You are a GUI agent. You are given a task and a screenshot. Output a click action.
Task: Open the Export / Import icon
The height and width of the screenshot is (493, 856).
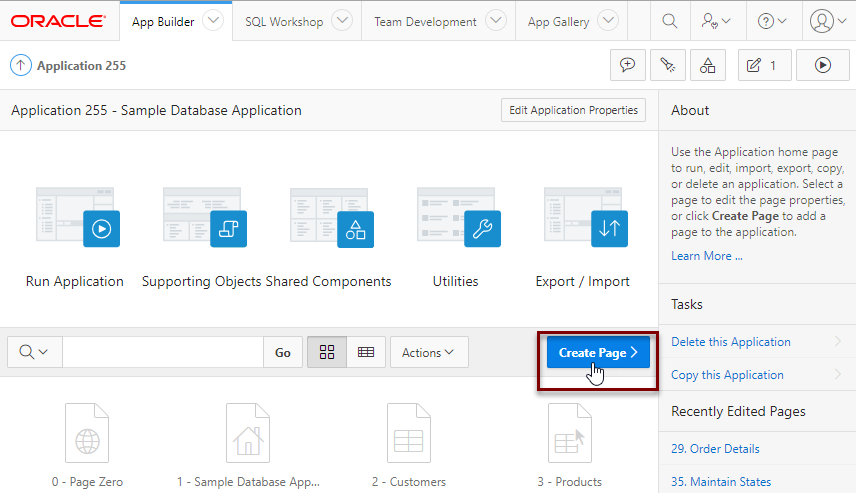pyautogui.click(x=586, y=217)
